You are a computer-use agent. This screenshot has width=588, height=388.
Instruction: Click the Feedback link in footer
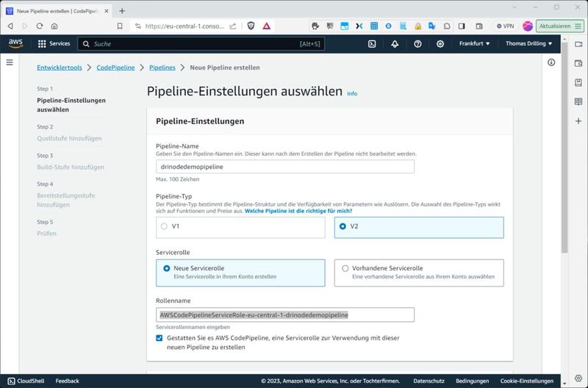click(67, 381)
